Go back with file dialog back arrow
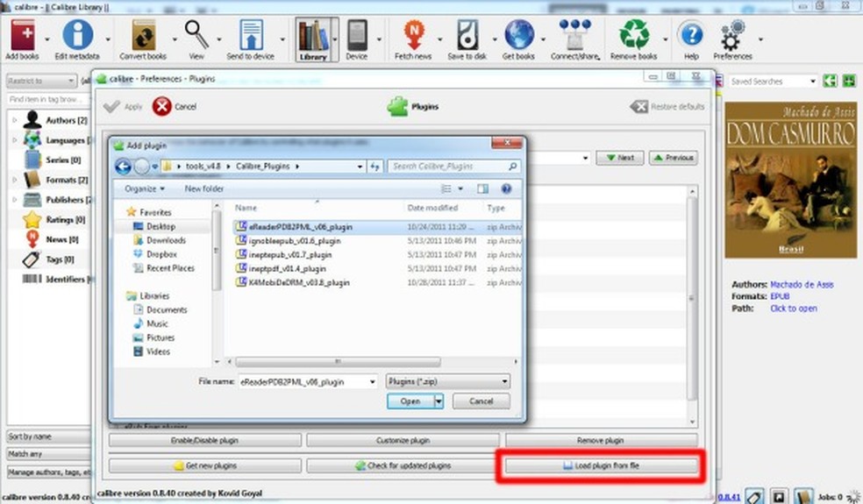 click(124, 167)
